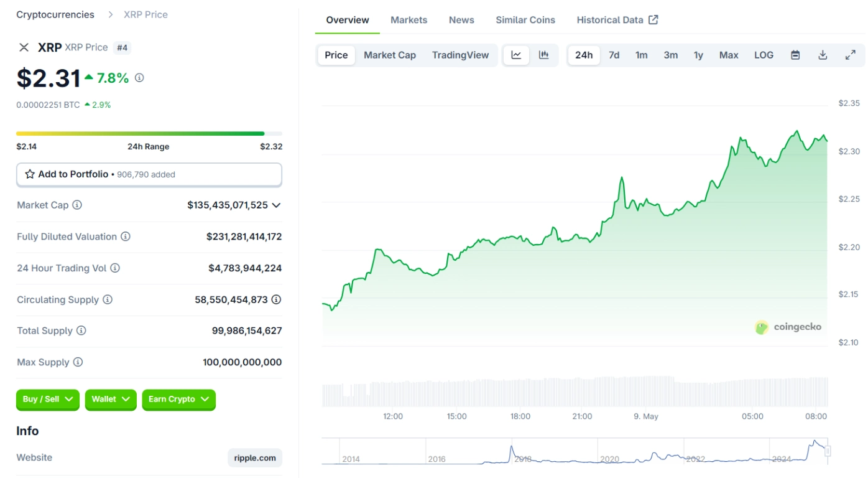The height and width of the screenshot is (478, 868).
Task: Switch to line chart view
Action: (x=516, y=55)
